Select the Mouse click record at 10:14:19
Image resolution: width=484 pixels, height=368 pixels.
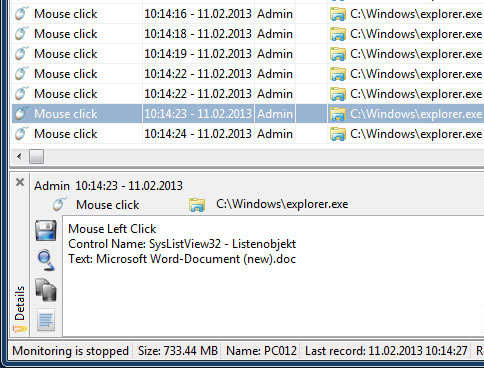click(248, 54)
